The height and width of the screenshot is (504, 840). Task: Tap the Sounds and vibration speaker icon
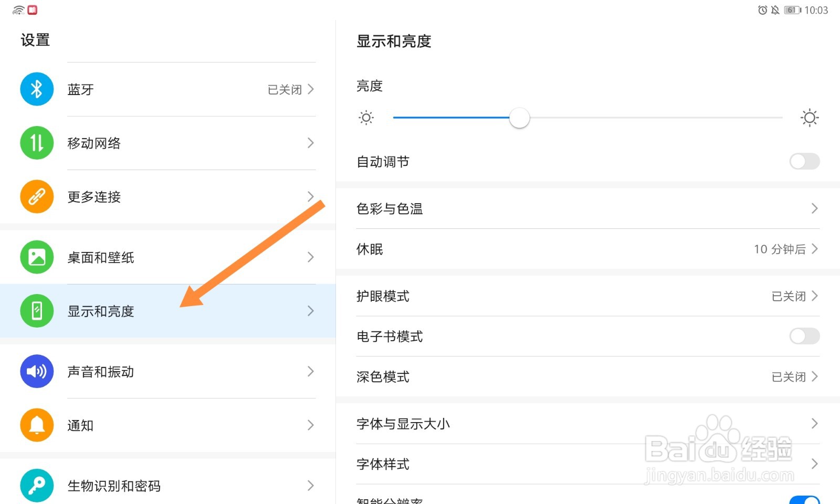coord(37,372)
